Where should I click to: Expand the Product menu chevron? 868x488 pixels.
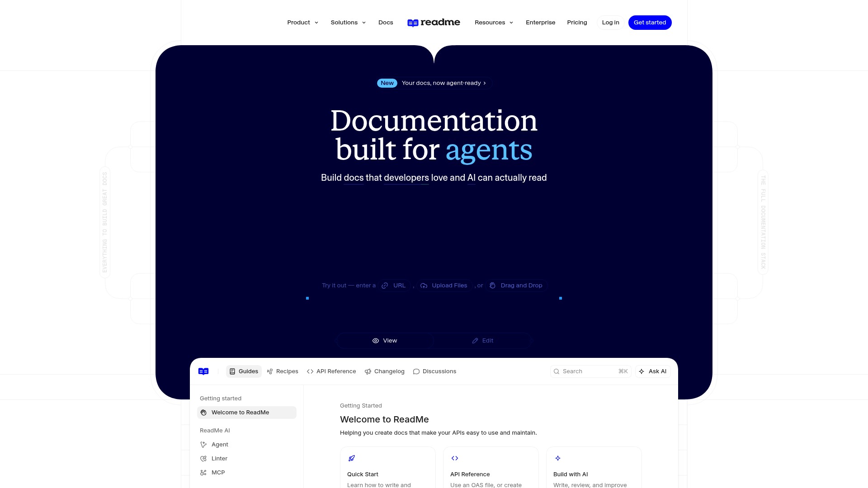click(x=316, y=23)
